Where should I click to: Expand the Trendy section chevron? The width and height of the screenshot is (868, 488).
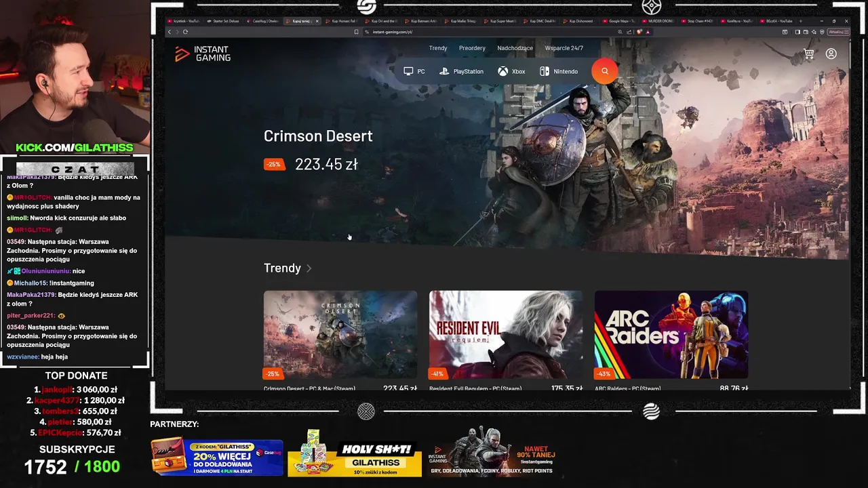click(x=309, y=268)
